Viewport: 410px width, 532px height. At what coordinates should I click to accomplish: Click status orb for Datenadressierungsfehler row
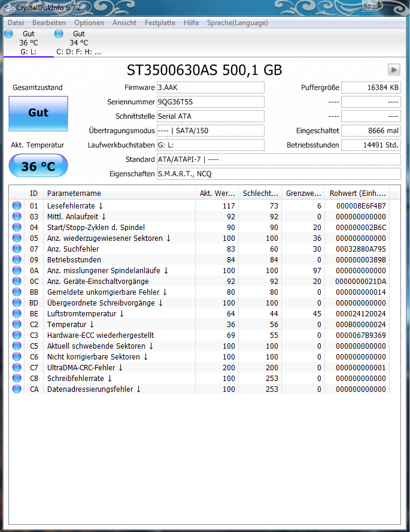[x=17, y=389]
